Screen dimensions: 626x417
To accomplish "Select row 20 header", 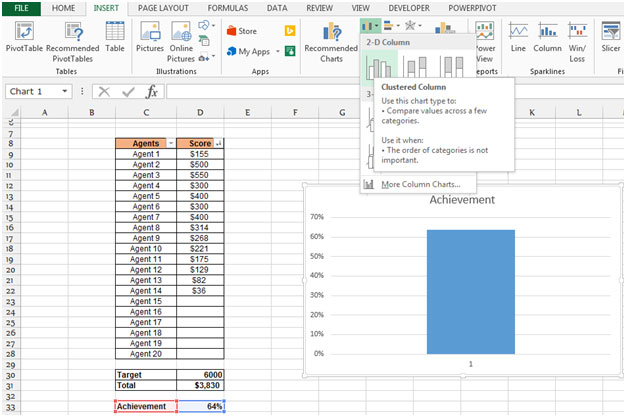I will (10, 270).
